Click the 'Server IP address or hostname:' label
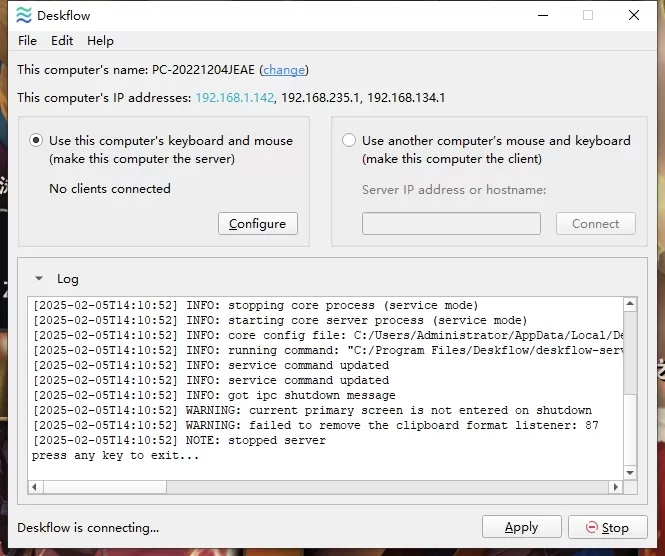 [x=454, y=190]
